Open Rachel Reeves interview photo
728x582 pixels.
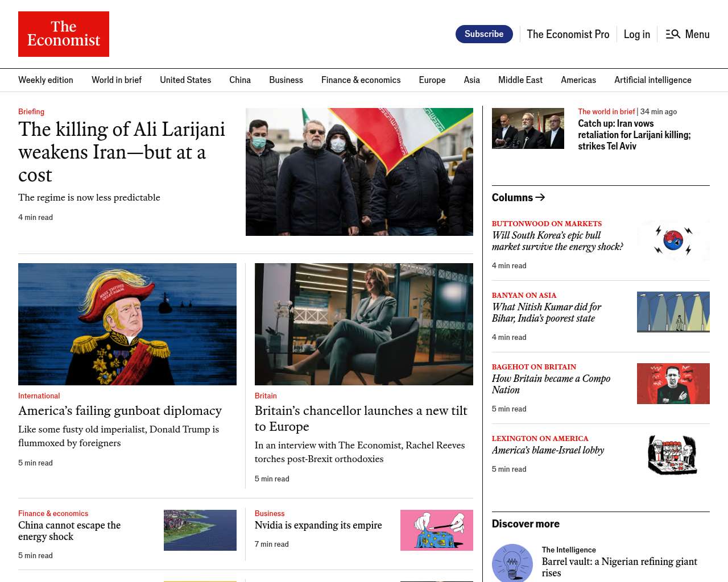pyautogui.click(x=364, y=324)
